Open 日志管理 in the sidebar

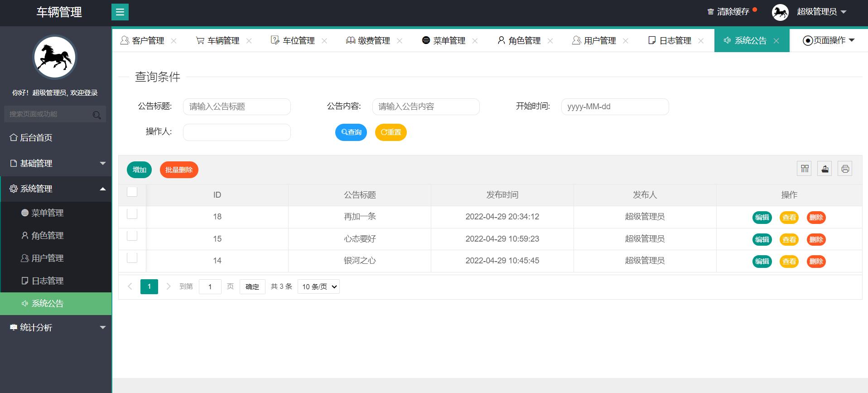point(56,281)
